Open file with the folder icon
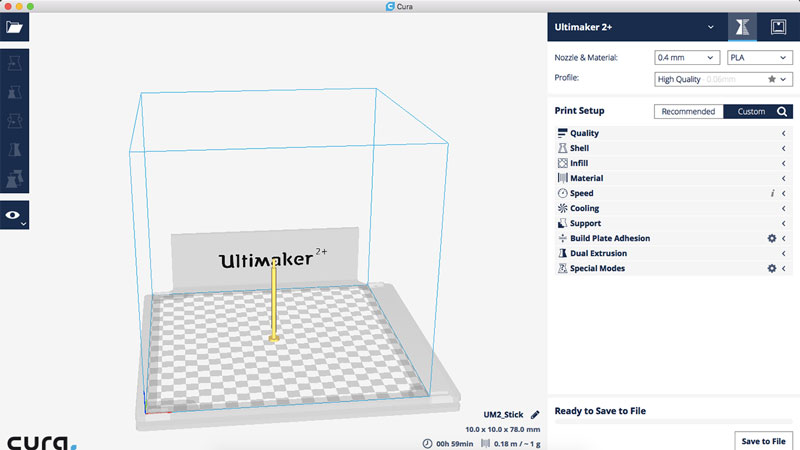Image resolution: width=800 pixels, height=450 pixels. [x=14, y=27]
